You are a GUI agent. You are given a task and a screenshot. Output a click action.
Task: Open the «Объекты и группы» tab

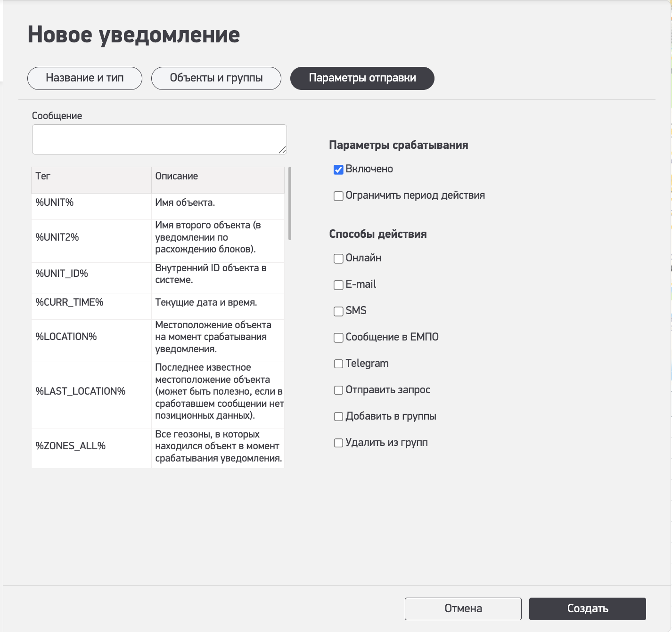(x=216, y=78)
